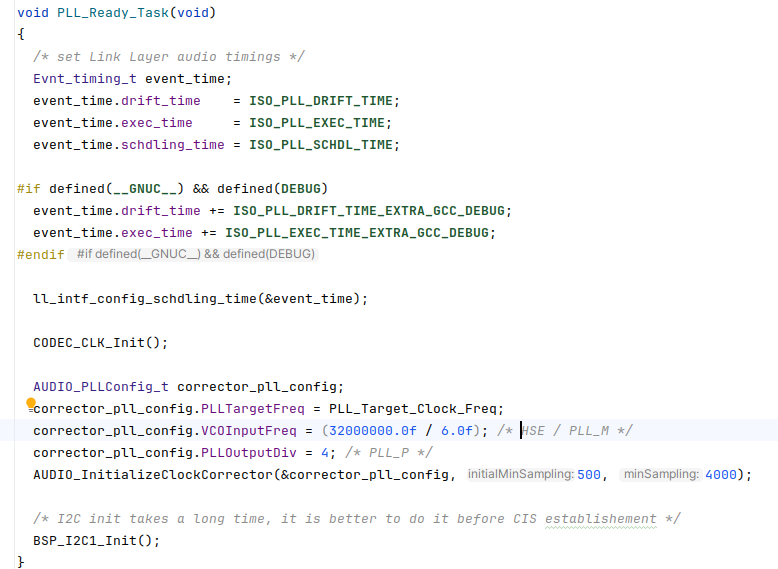Click the #endif directive
This screenshot has height=569, width=778.
pos(41,254)
